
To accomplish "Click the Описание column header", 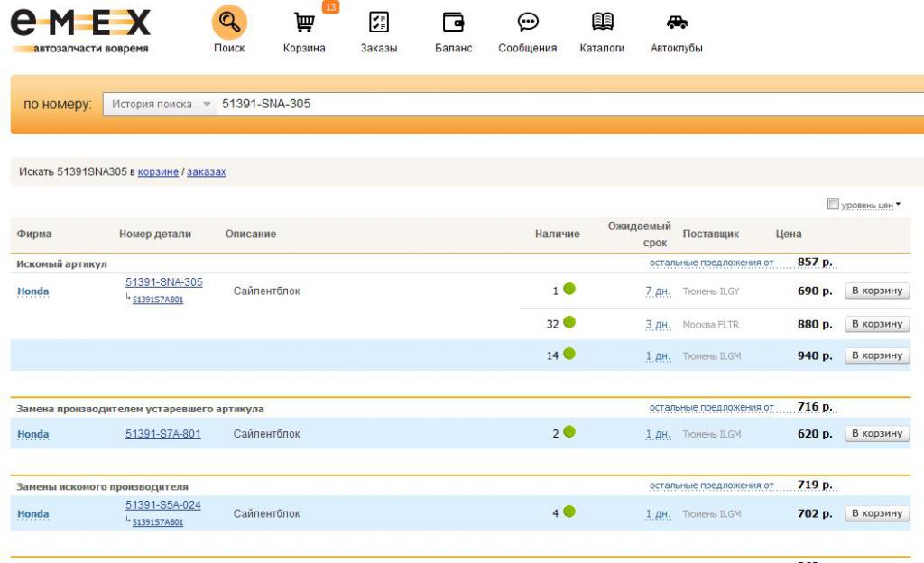I will pos(251,234).
